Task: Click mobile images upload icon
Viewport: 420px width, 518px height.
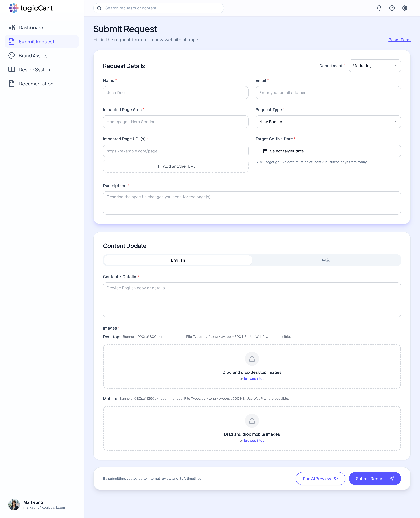Action: [x=252, y=421]
